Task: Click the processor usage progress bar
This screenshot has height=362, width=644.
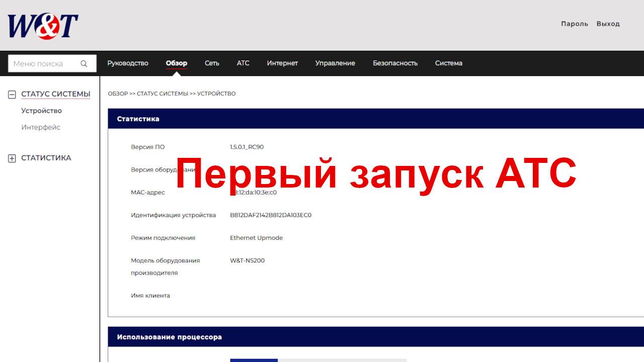Action: pyautogui.click(x=318, y=360)
